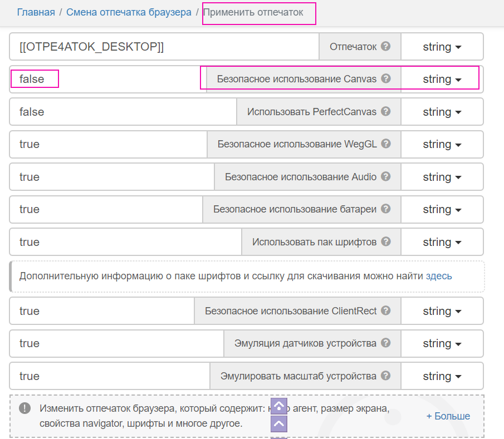This screenshot has height=439, width=504.
Task: Show help for Безопасное использование WegGL
Action: (386, 144)
